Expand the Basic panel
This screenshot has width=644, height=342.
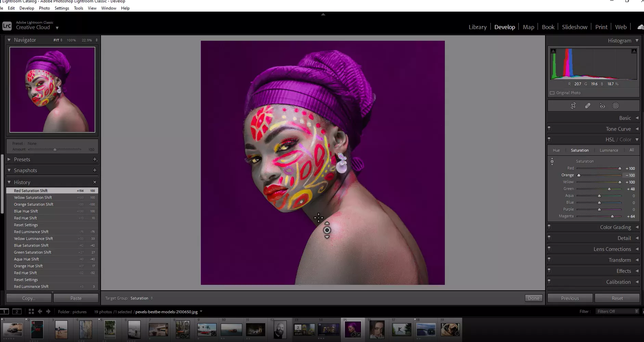point(637,118)
